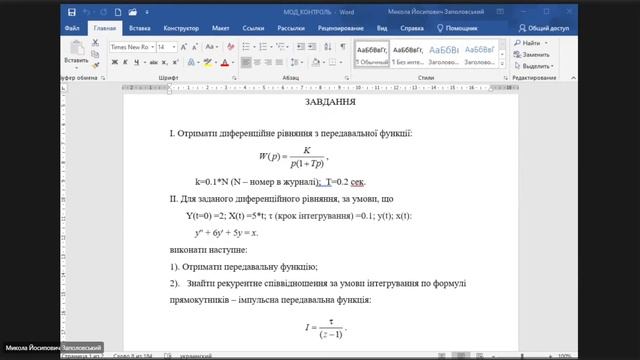Viewport: 640px width, 360px height.
Task: Open line spacing options
Action: (x=296, y=62)
